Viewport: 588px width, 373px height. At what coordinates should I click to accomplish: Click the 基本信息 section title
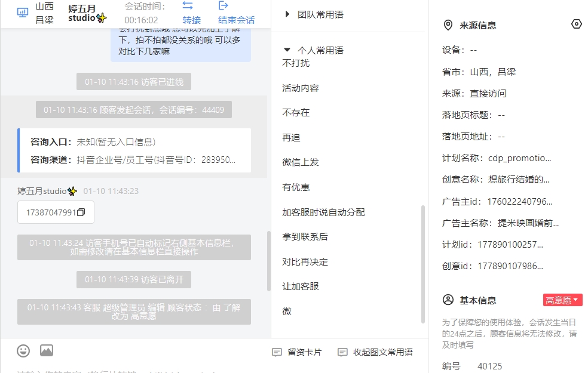point(478,300)
